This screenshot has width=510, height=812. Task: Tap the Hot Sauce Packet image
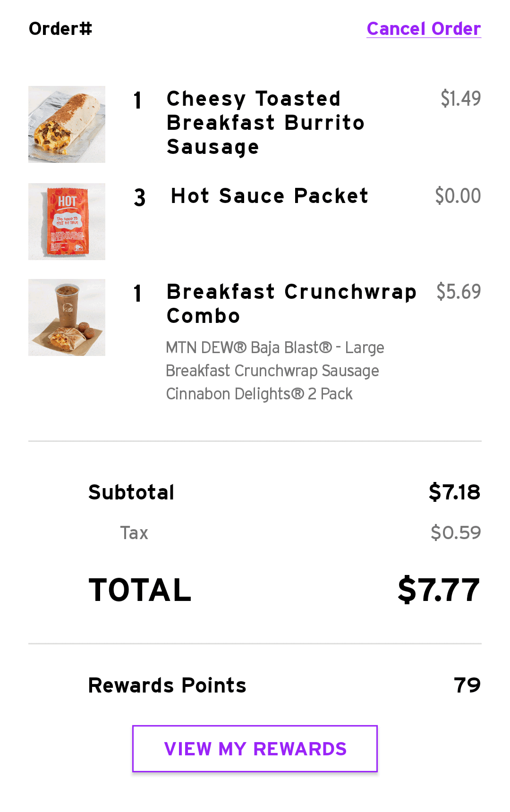pyautogui.click(x=67, y=221)
